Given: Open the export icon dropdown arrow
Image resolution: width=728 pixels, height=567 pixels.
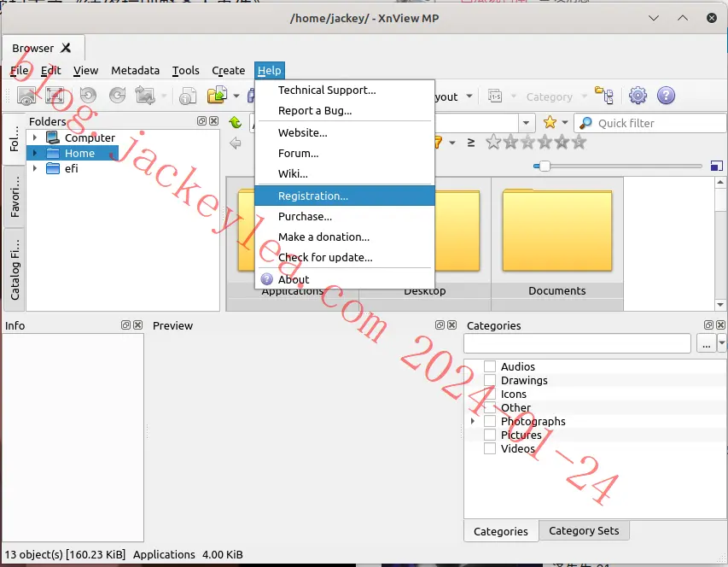Looking at the screenshot, I should [236, 96].
